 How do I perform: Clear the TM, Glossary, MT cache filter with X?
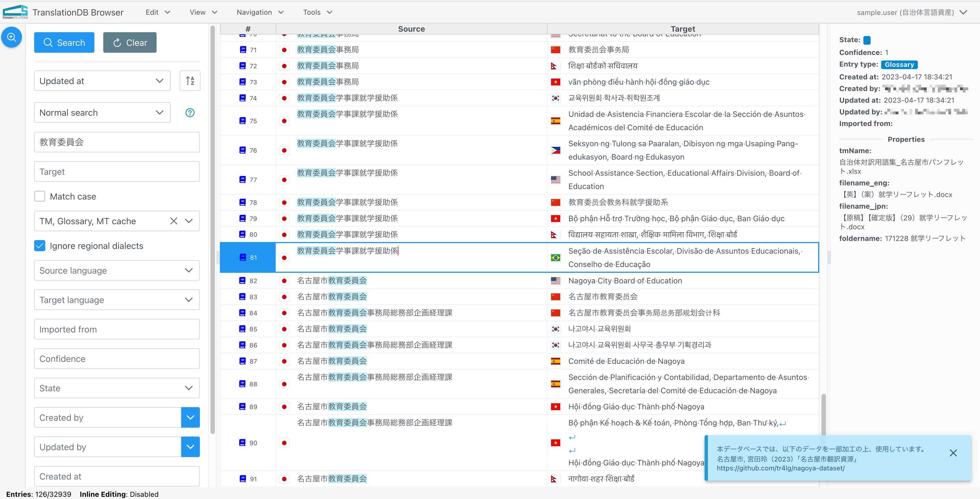click(x=174, y=221)
